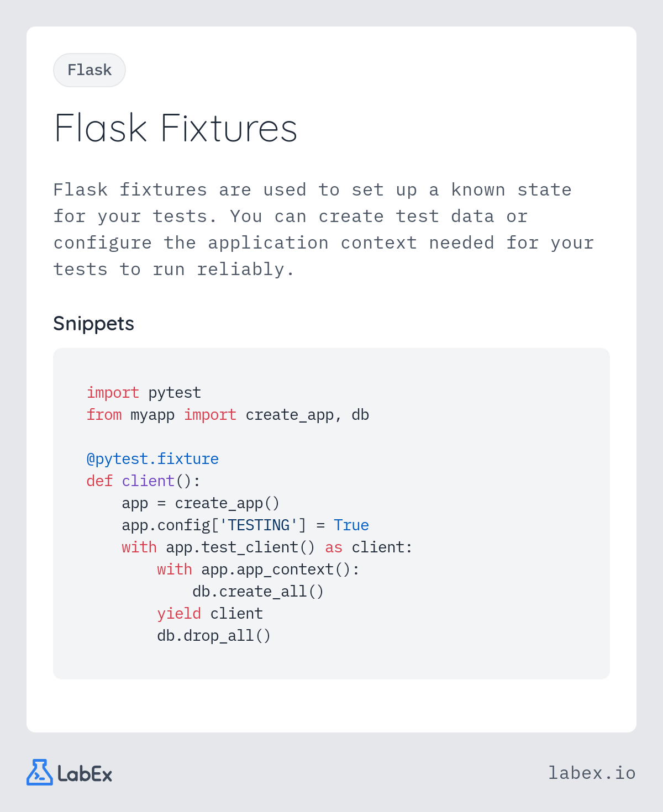Open the labex.io link

click(592, 773)
